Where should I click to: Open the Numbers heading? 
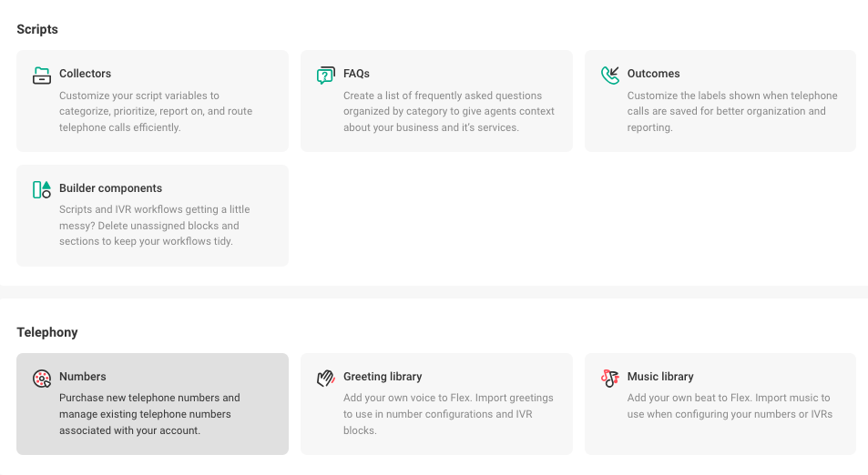83,377
